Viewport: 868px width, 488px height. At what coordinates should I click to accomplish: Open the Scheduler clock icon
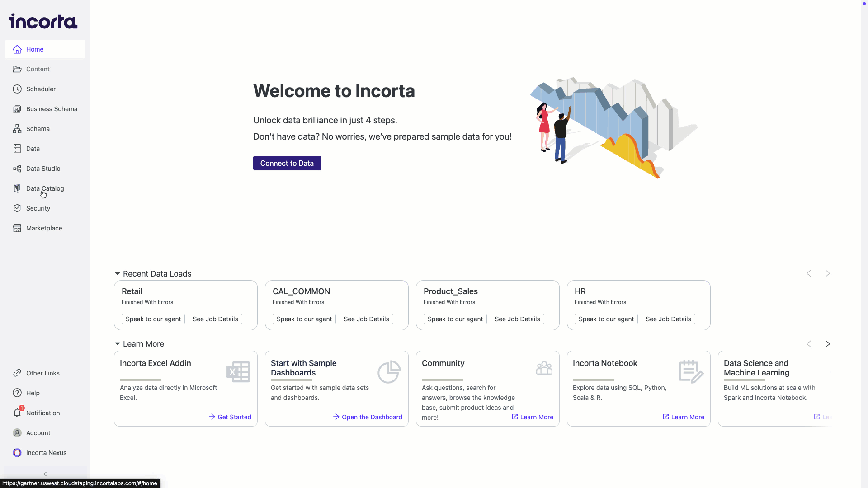[x=17, y=89]
